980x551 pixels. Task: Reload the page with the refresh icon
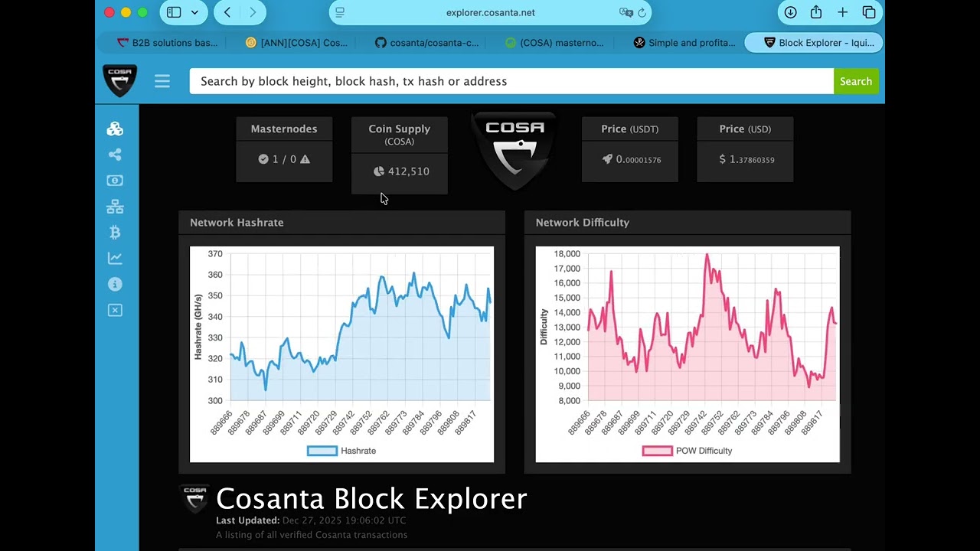tap(642, 12)
